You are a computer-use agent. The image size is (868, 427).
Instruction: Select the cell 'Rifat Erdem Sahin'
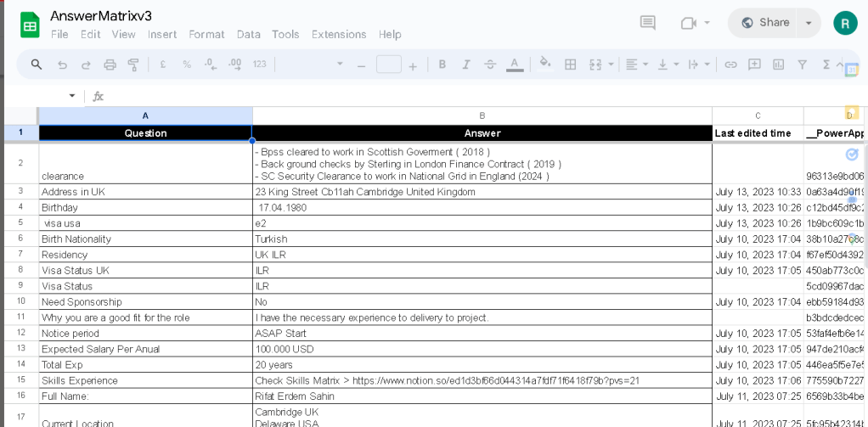click(x=482, y=396)
